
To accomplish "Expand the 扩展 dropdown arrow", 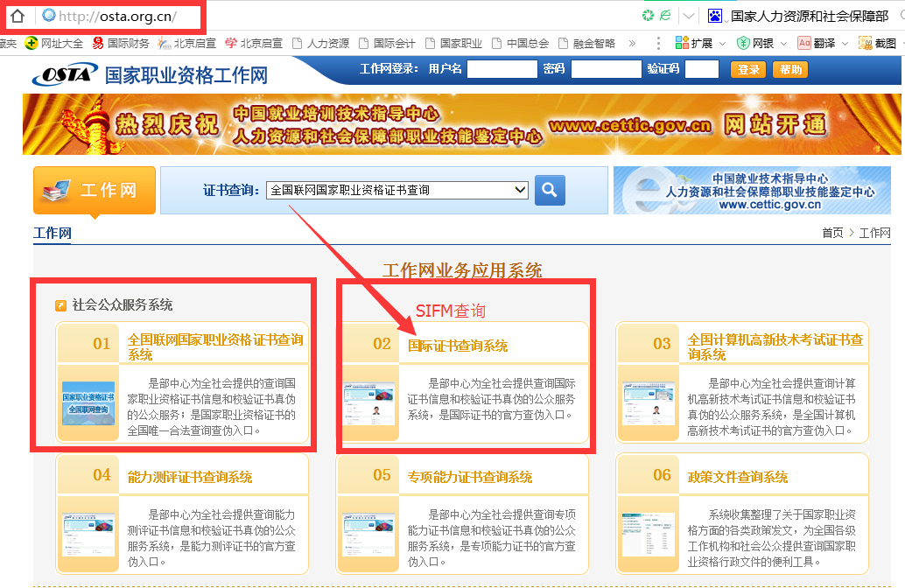I will (722, 43).
